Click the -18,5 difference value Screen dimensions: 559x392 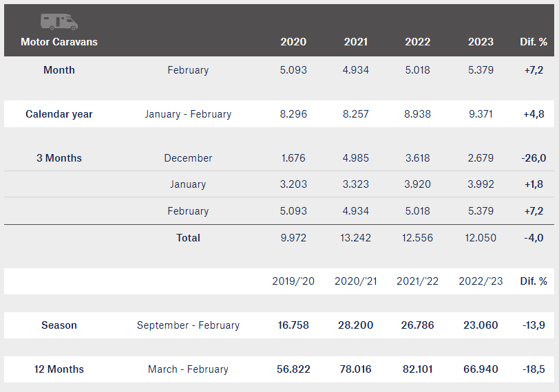point(534,369)
